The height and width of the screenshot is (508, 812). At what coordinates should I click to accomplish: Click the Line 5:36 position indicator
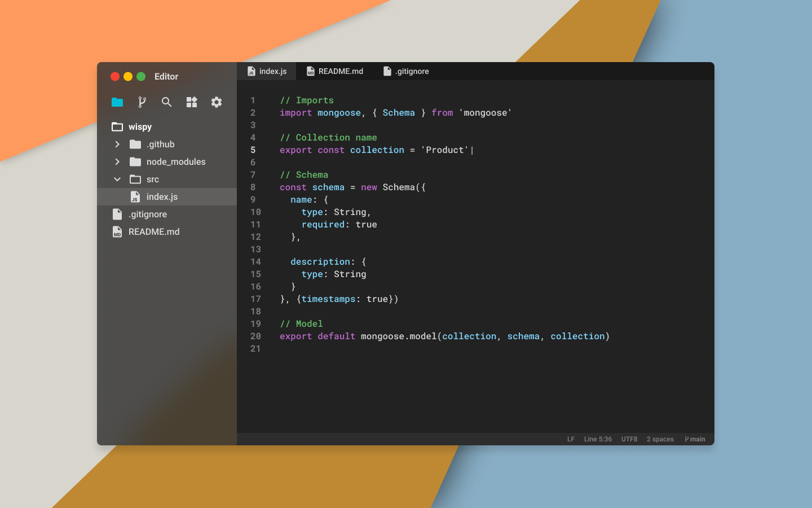pyautogui.click(x=598, y=439)
